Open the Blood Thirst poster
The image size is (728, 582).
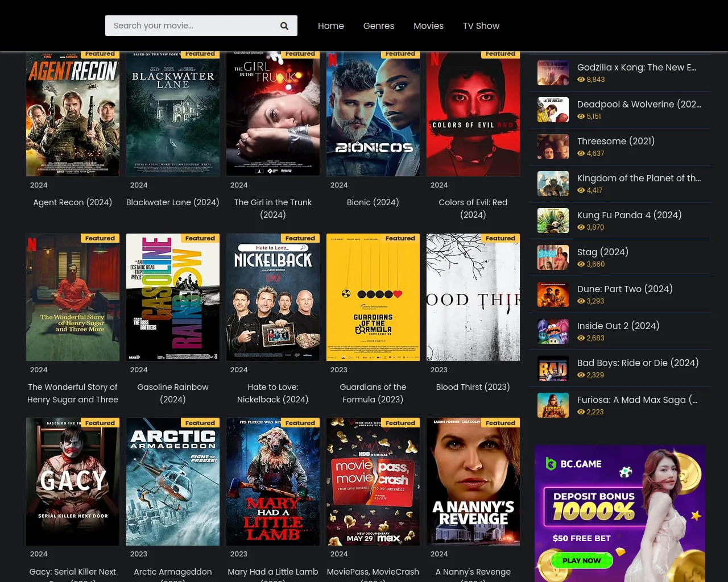pyautogui.click(x=473, y=297)
